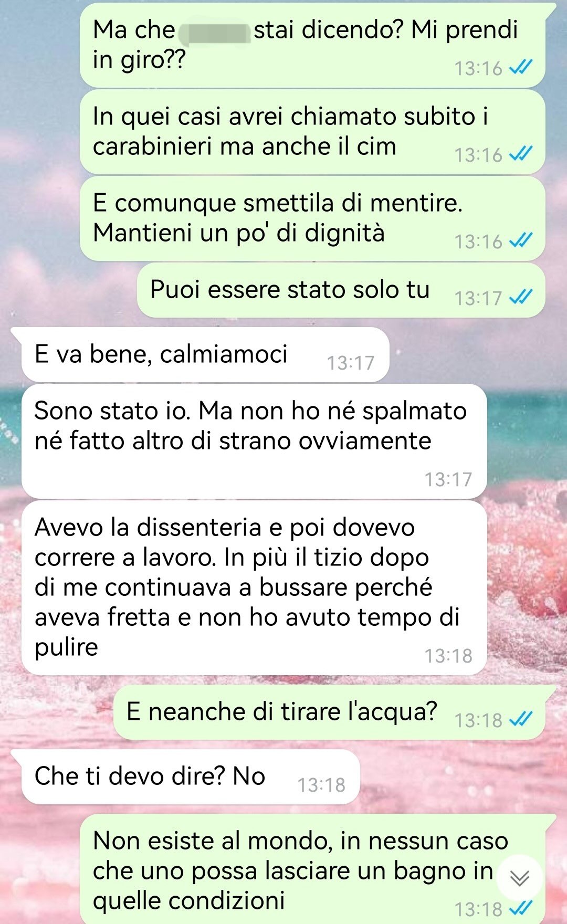The width and height of the screenshot is (567, 924).
Task: Tap read receipt ticks on 'Puoi essere stato solo tu'
Action: click(521, 297)
